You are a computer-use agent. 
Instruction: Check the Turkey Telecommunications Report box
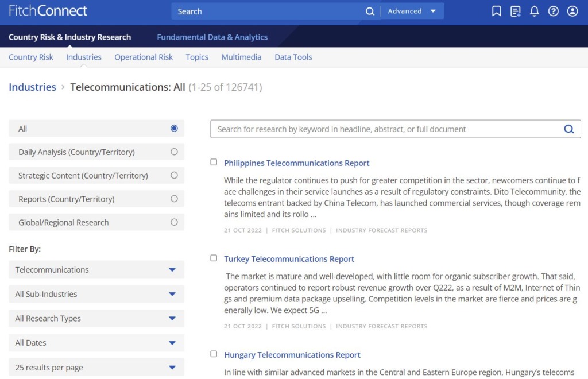click(214, 258)
